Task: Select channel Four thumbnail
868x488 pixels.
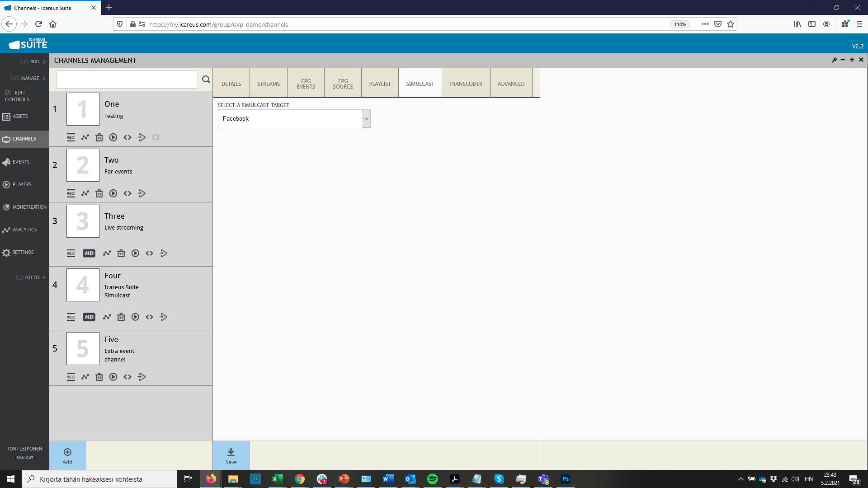Action: point(83,285)
